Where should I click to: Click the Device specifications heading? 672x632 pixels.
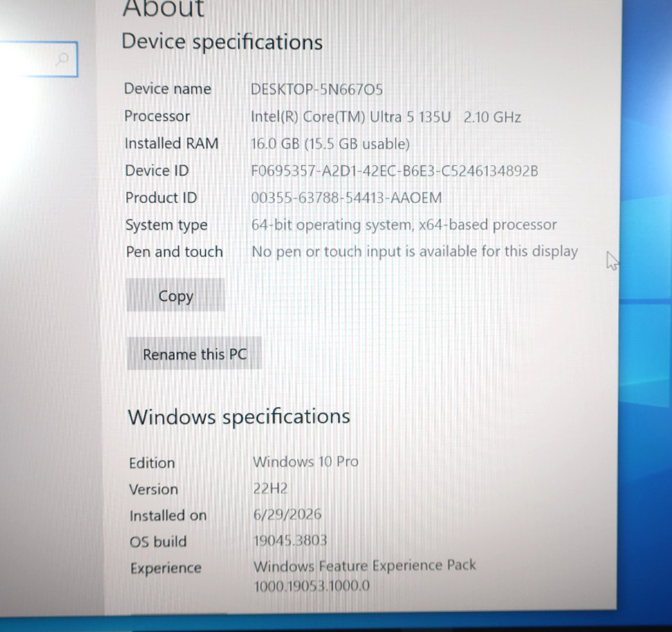tap(222, 42)
